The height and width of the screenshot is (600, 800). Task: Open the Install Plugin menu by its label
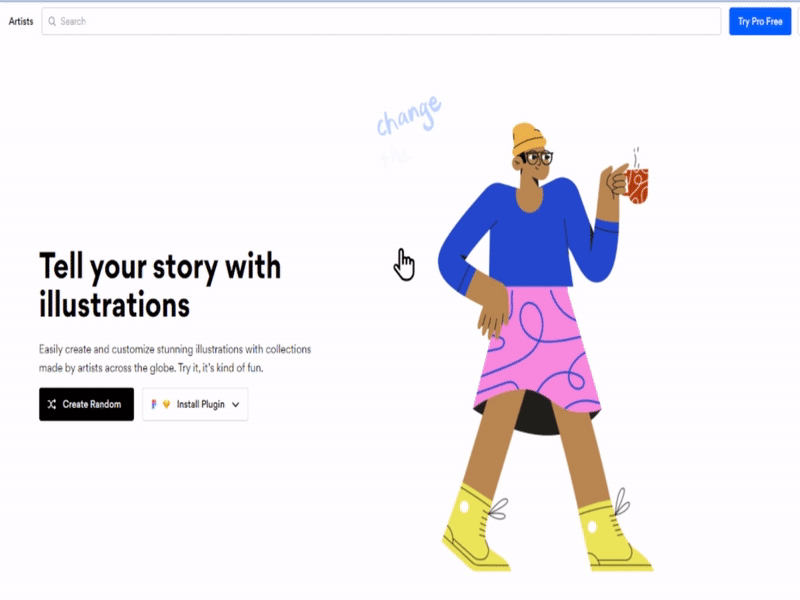click(201, 404)
